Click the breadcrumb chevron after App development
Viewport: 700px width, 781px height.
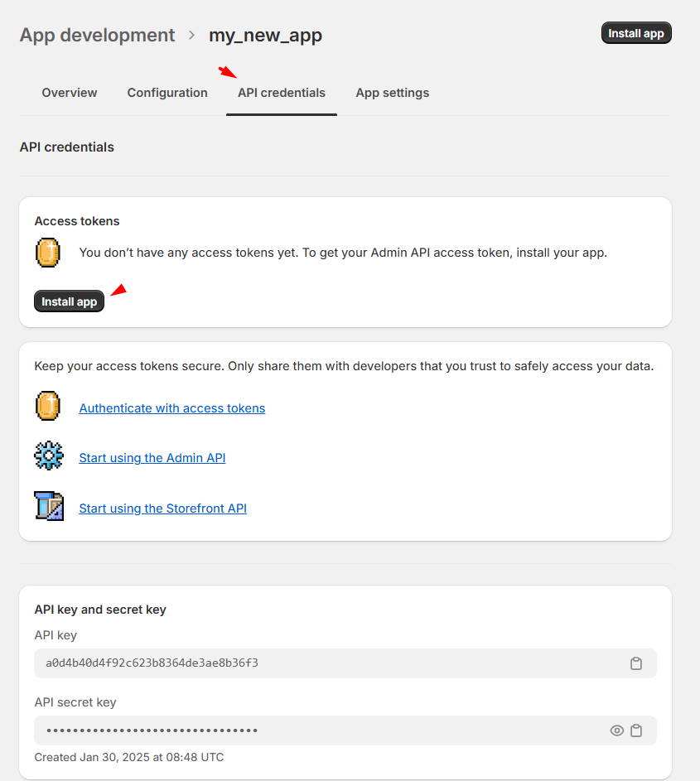[191, 36]
